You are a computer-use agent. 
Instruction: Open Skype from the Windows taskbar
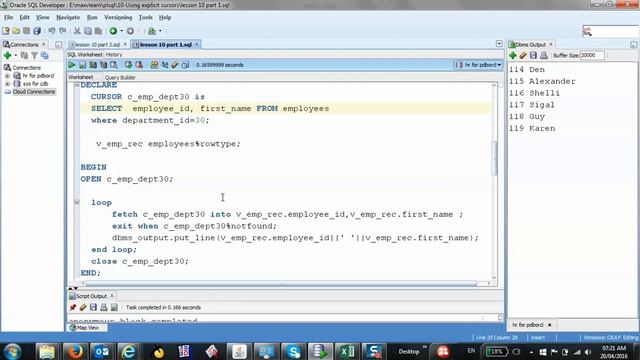(293, 351)
